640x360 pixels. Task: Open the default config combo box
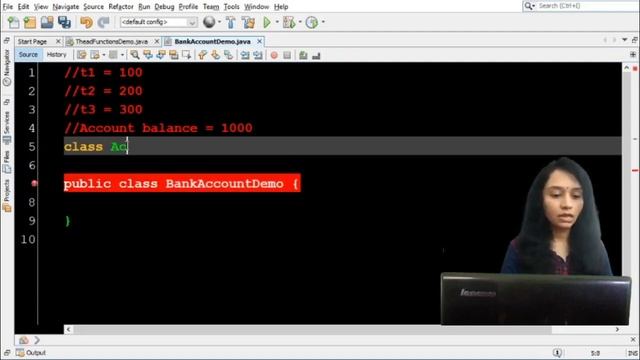(x=158, y=22)
